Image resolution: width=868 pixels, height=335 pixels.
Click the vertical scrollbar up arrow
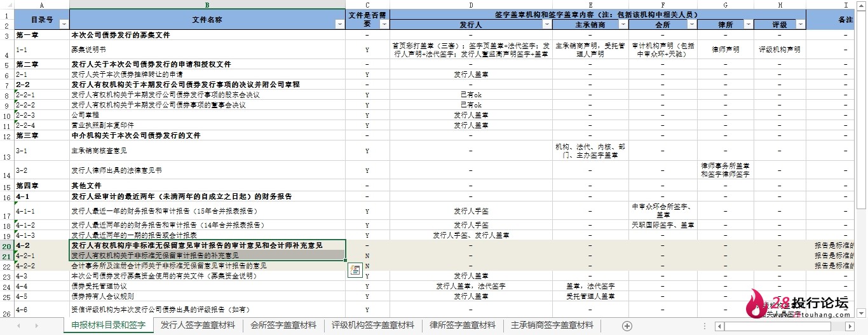(x=862, y=4)
